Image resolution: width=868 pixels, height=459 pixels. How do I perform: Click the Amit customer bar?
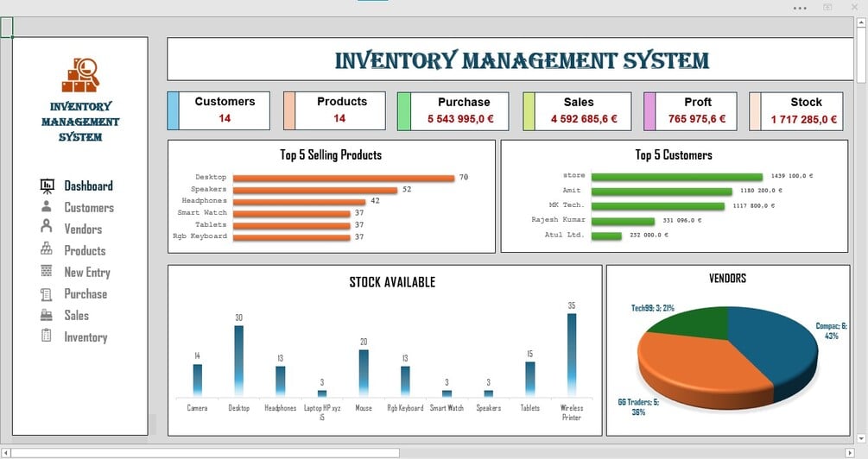(x=662, y=192)
